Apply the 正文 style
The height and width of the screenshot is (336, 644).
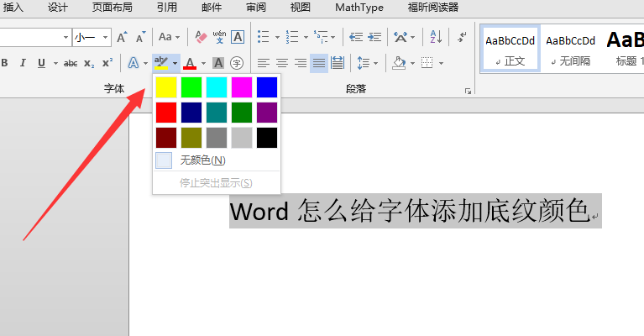click(510, 49)
